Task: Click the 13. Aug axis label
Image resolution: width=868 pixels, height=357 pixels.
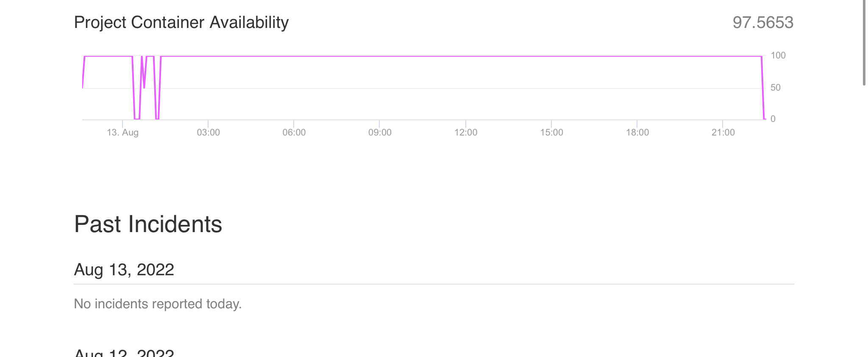Action: pos(123,133)
